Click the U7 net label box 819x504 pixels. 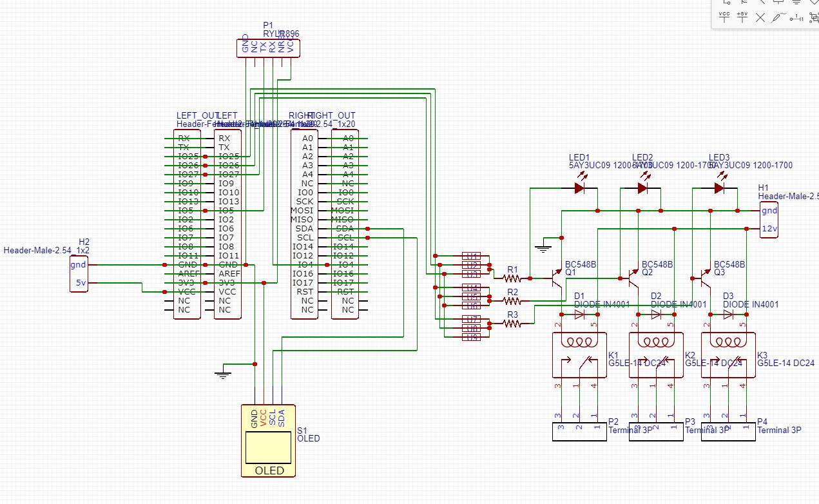tap(471, 319)
